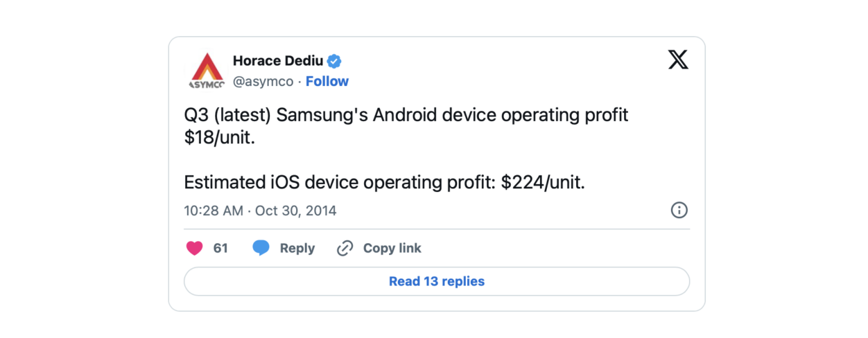868x338 pixels.
Task: Open Horace Dediu's profile name
Action: [278, 61]
